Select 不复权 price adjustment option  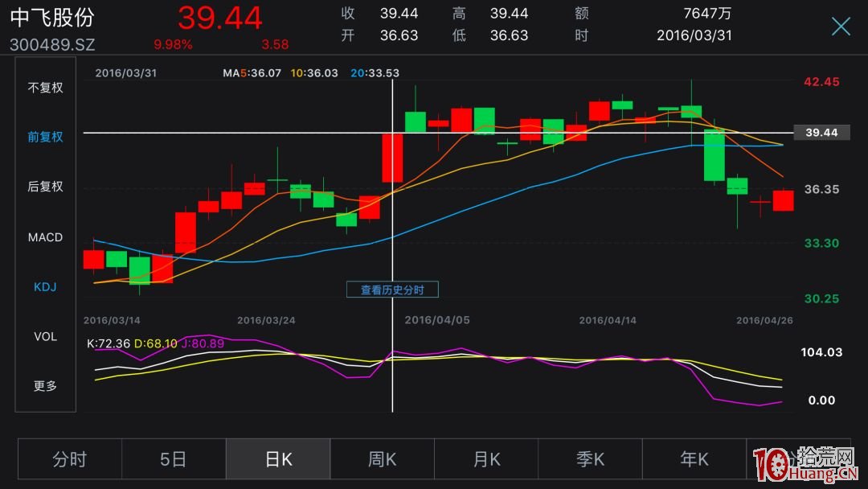tap(45, 88)
